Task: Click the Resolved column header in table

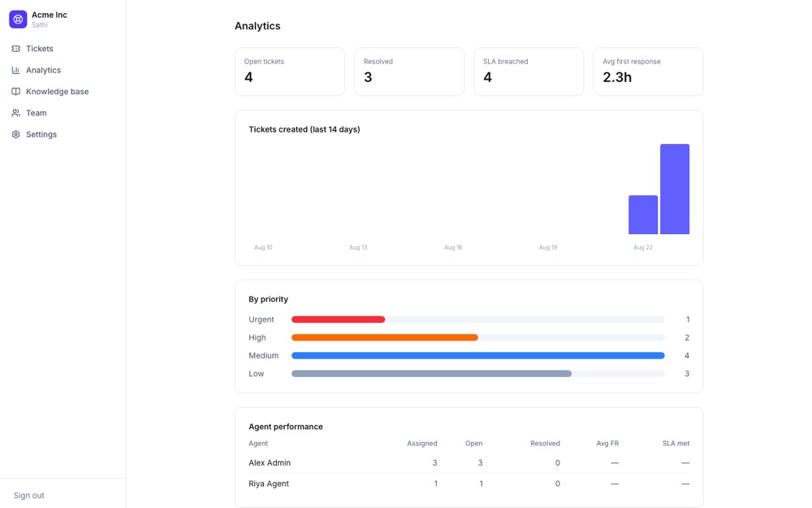Action: point(546,444)
